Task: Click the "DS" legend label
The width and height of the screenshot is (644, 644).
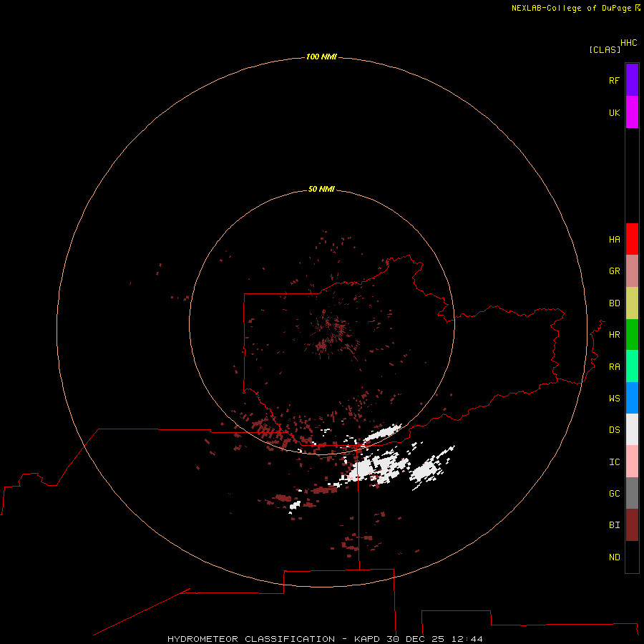Action: coord(615,430)
